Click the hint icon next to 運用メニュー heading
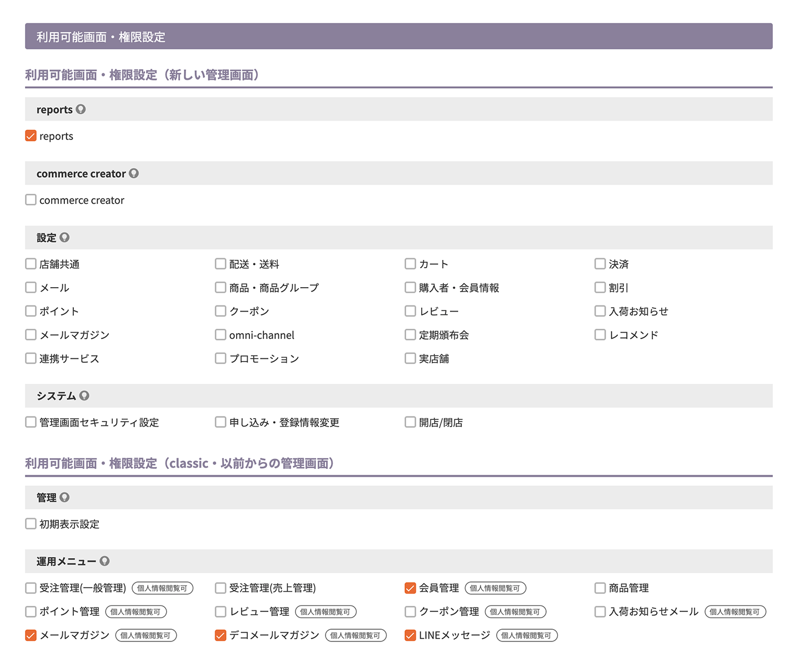800x672 pixels. (x=104, y=561)
